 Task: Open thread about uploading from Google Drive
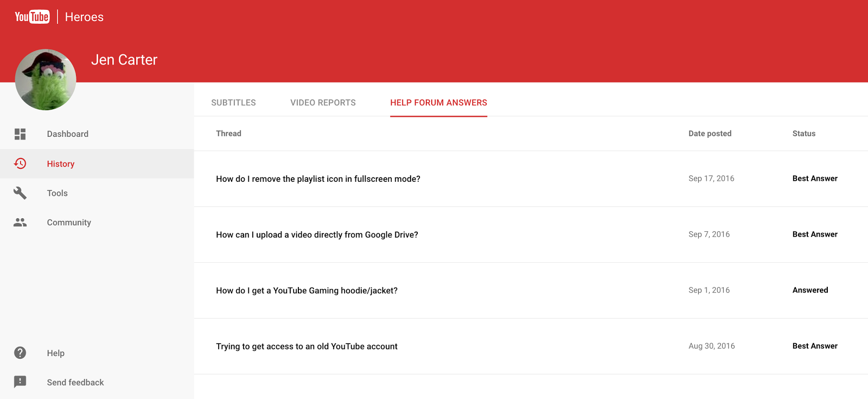pos(317,235)
